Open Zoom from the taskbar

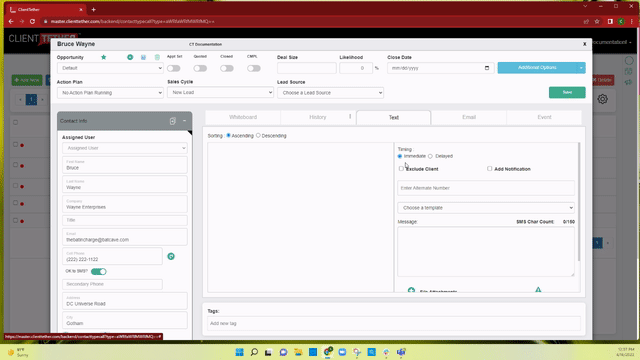click(x=342, y=352)
